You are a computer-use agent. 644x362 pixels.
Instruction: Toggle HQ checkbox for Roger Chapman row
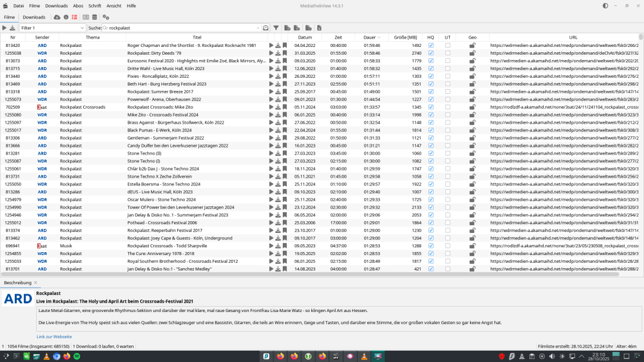point(431,46)
